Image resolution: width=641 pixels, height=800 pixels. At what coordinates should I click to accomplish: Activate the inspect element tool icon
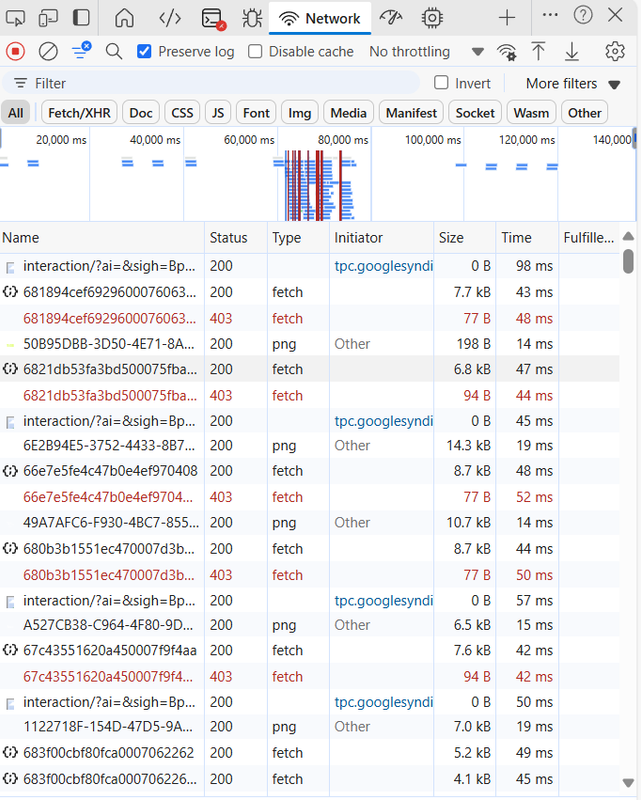(15, 18)
